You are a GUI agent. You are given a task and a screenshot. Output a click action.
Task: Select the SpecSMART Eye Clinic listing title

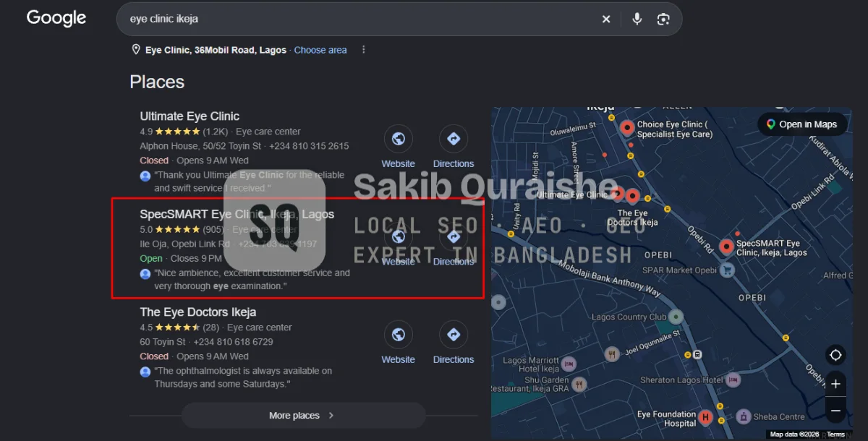237,214
